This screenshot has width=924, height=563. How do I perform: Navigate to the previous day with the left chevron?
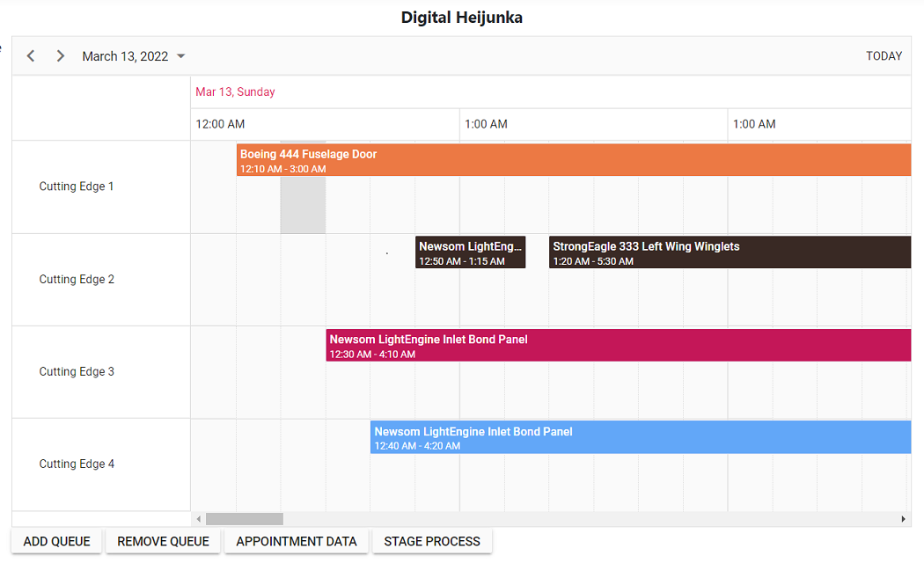pos(31,55)
